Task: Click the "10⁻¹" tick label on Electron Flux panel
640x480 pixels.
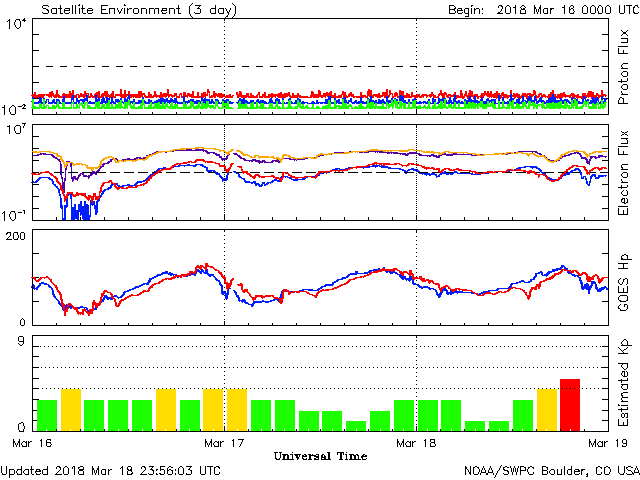Action: (x=14, y=215)
